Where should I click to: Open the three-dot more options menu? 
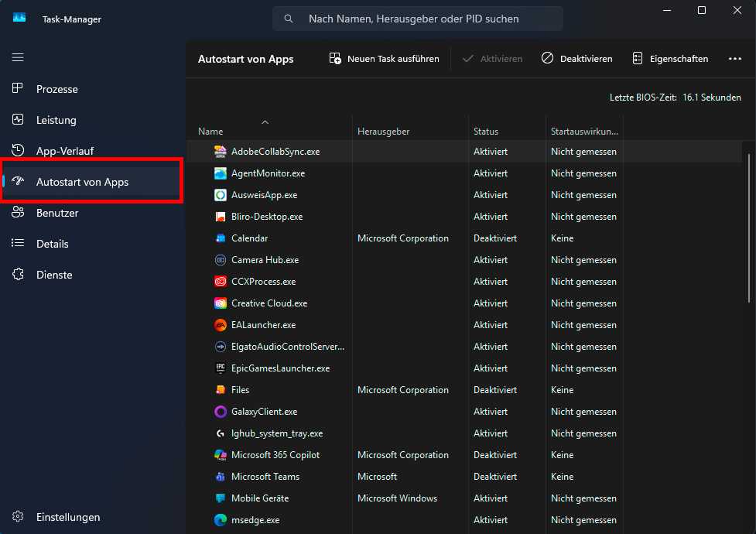click(x=735, y=59)
